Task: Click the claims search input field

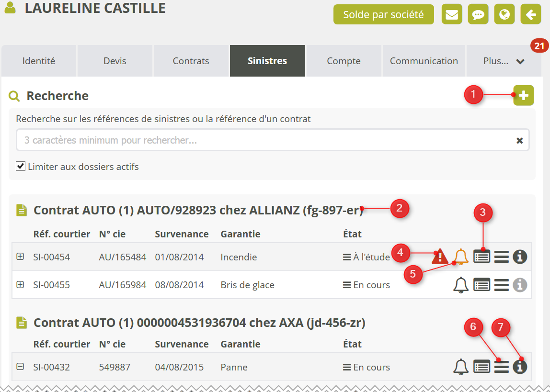Action: click(x=266, y=140)
